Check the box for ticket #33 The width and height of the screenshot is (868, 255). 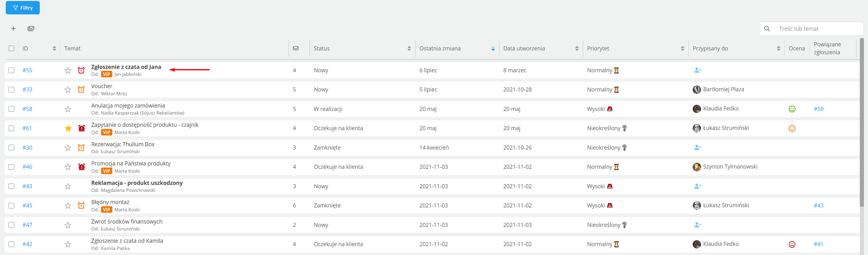tap(11, 90)
